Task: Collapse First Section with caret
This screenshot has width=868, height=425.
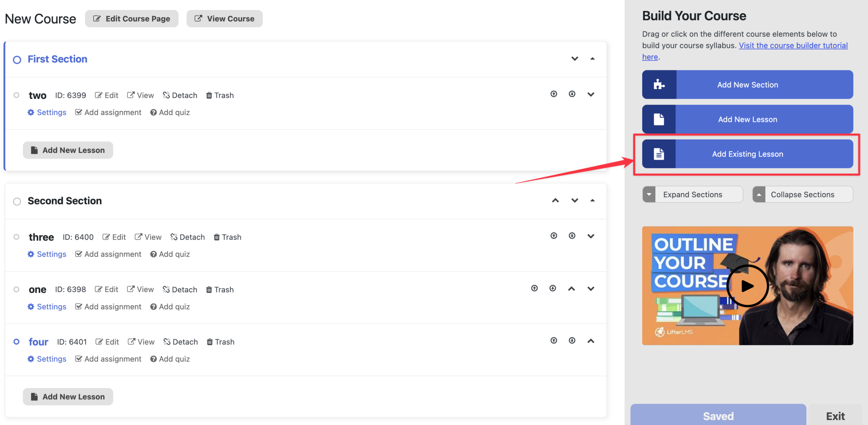Action: pyautogui.click(x=592, y=58)
